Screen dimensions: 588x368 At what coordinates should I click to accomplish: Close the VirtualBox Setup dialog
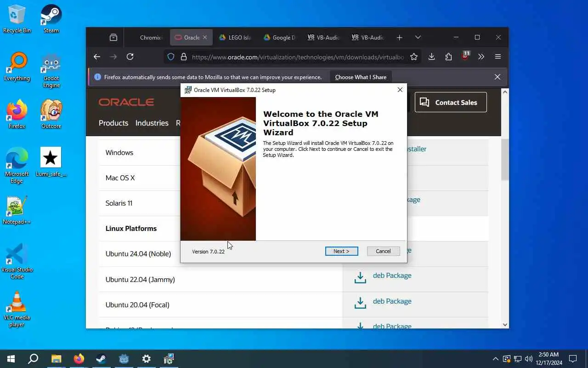coord(400,90)
